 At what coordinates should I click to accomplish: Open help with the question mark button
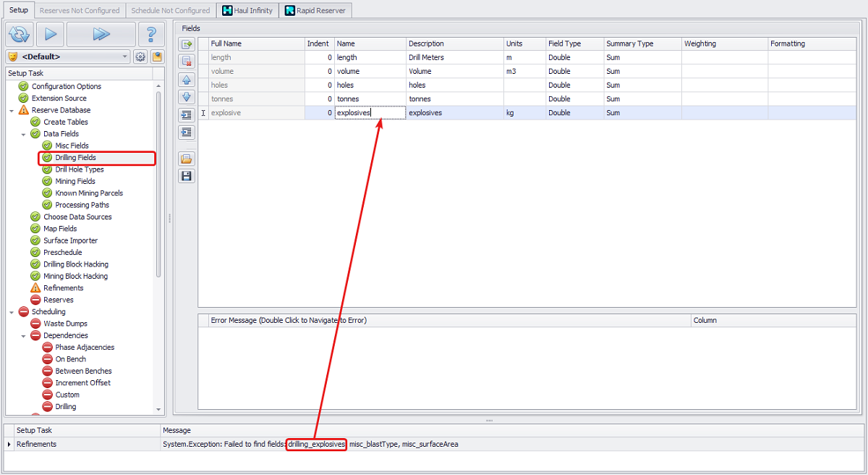[x=151, y=34]
